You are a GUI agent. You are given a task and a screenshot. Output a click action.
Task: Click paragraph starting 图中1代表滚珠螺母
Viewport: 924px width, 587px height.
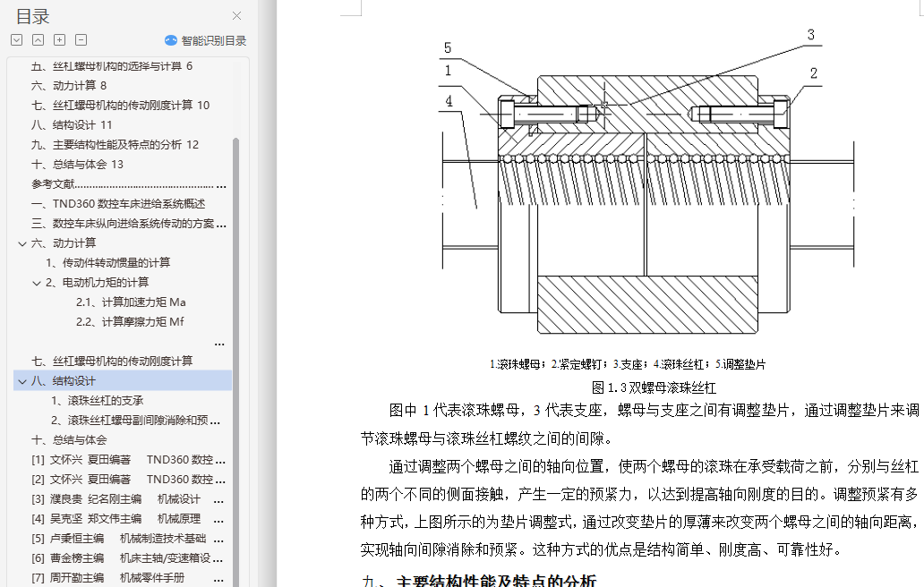639,424
